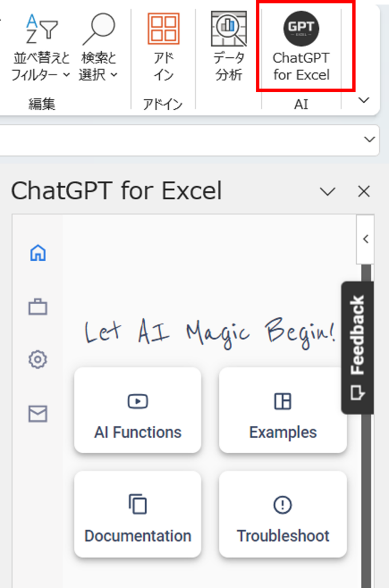
Task: Expand the formula bar chevron
Action: coord(369,140)
